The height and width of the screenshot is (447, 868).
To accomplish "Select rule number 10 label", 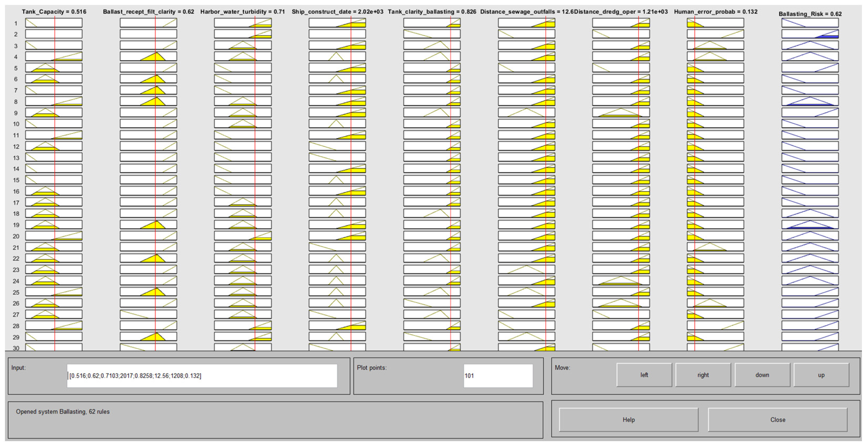I will 16,124.
